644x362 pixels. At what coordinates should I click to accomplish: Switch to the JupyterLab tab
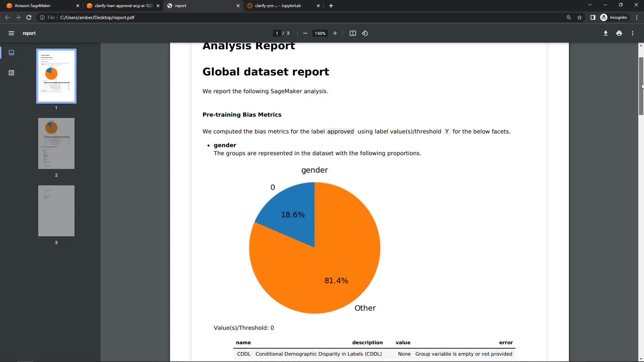pyautogui.click(x=278, y=6)
